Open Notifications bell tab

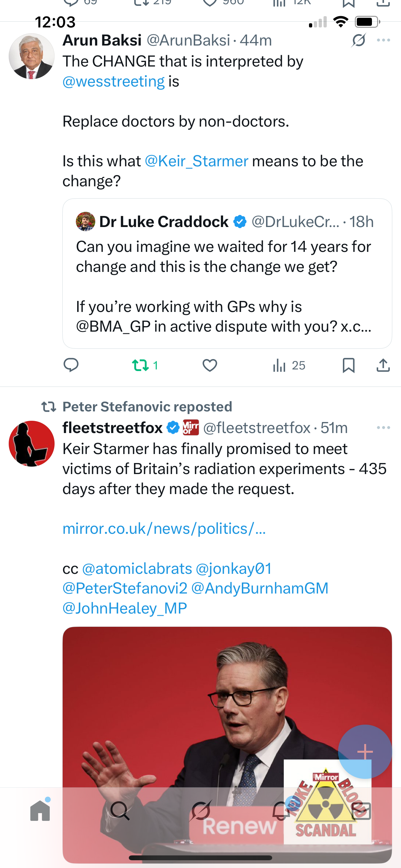pos(281,811)
